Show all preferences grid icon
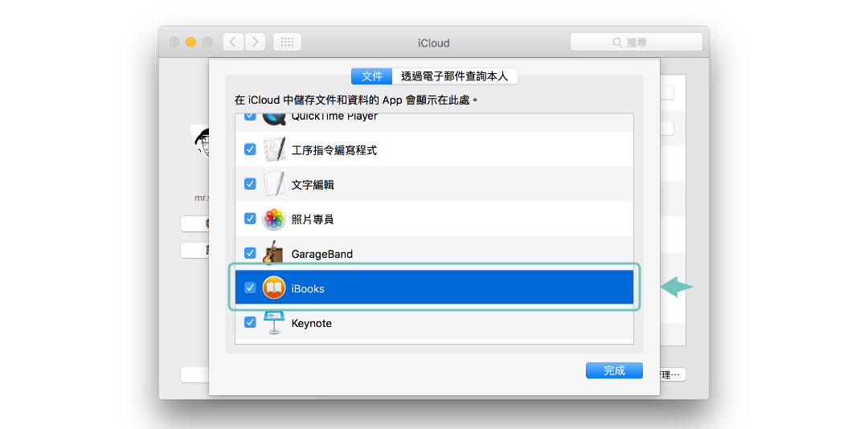This screenshot has height=429, width=868. click(x=287, y=42)
